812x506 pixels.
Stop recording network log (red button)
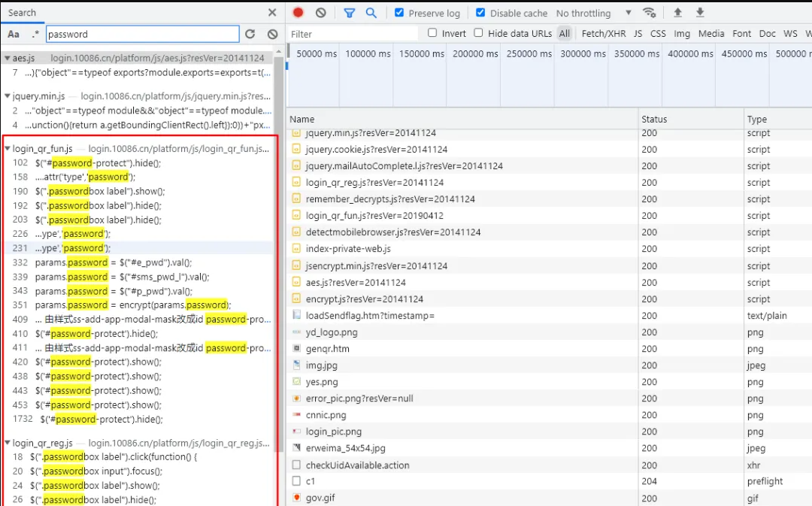(298, 13)
